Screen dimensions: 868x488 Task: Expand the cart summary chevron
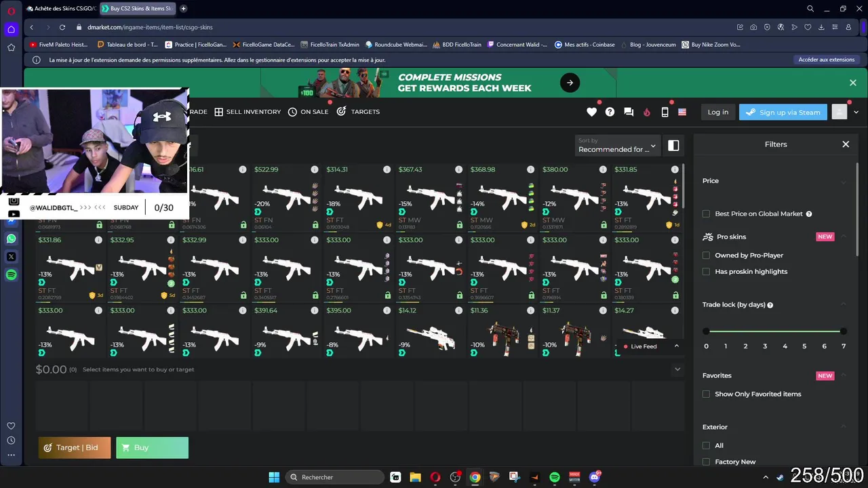(x=677, y=369)
